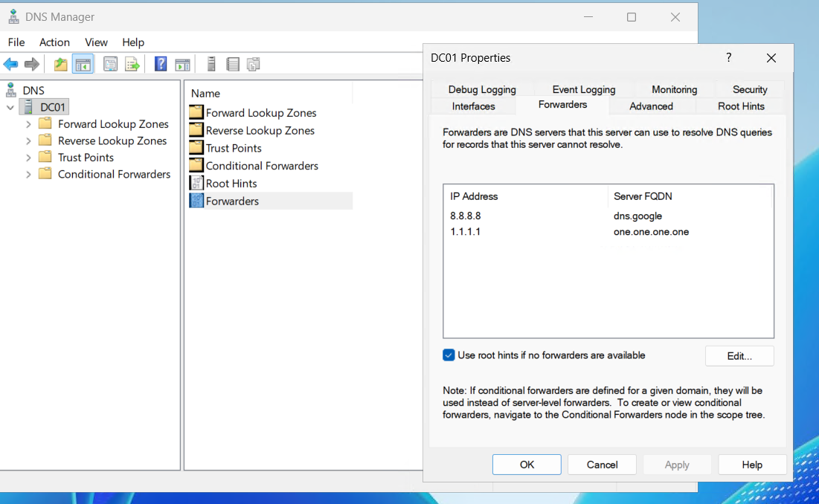Click the IP Address column header
819x504 pixels.
coord(526,196)
